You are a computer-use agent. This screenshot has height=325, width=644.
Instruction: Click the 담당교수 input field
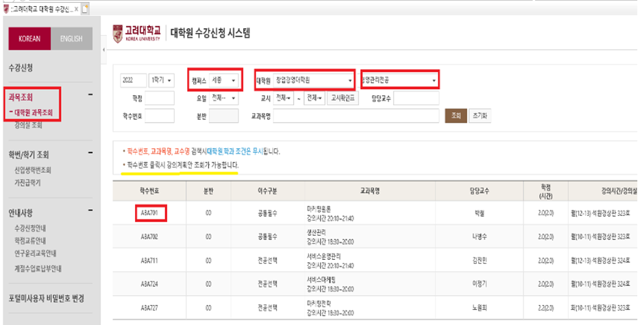416,98
